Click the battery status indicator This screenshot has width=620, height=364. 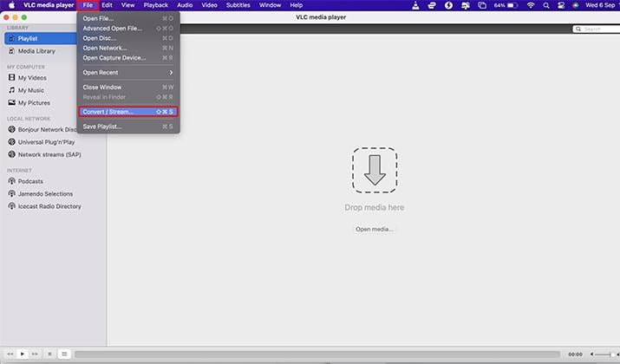506,5
